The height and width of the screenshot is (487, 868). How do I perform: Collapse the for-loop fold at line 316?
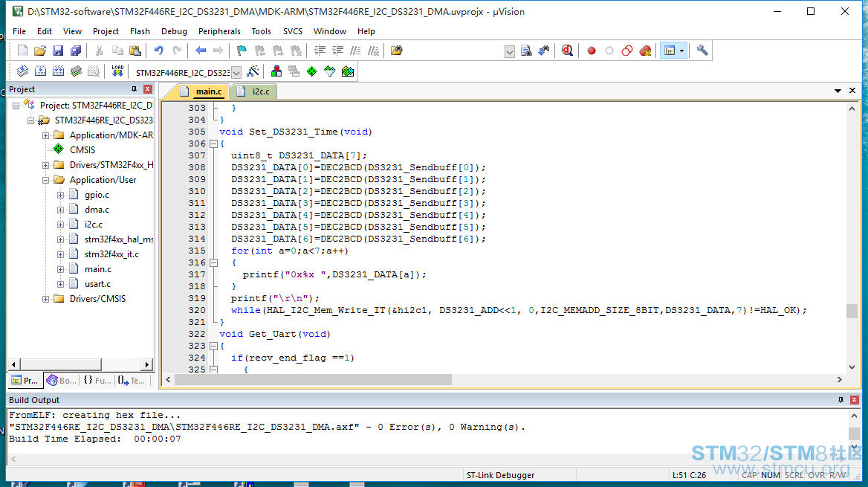pyautogui.click(x=214, y=262)
